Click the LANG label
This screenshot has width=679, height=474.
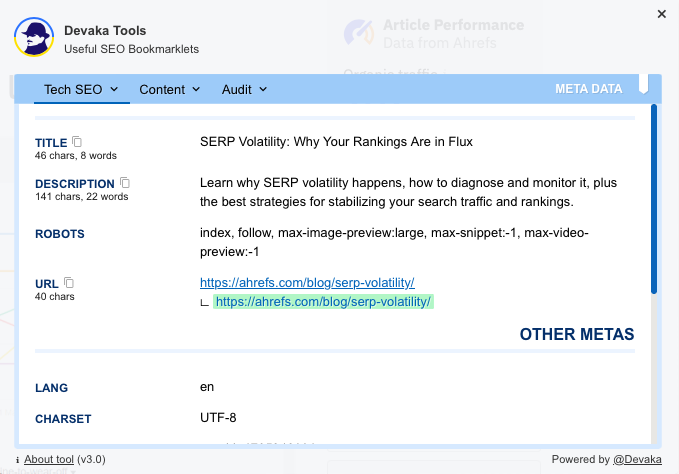(x=52, y=388)
